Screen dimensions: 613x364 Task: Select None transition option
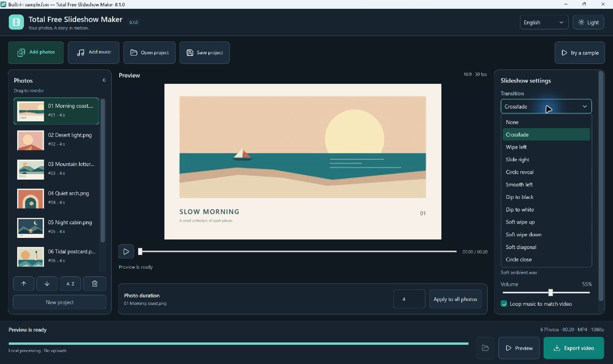tap(546, 122)
